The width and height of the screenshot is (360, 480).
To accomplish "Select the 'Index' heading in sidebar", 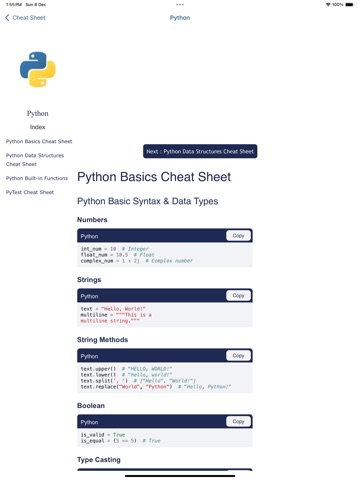I will pos(37,127).
